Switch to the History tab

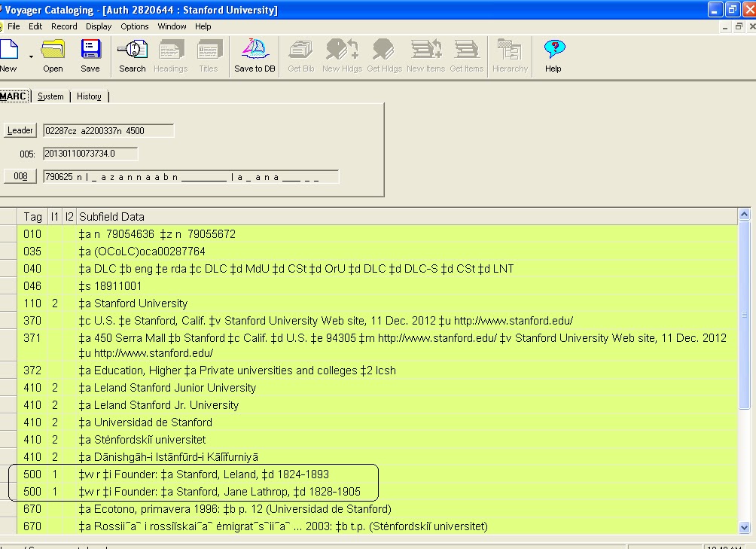(x=89, y=96)
